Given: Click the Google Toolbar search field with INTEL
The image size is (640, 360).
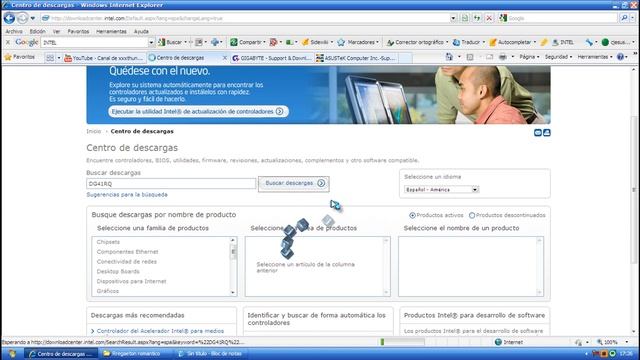Looking at the screenshot, I should point(94,42).
